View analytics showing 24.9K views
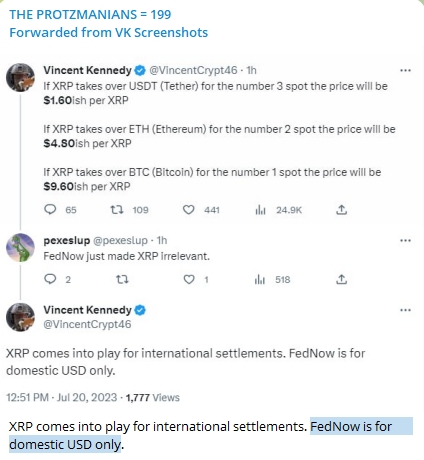Image resolution: width=424 pixels, height=460 pixels. coord(260,210)
